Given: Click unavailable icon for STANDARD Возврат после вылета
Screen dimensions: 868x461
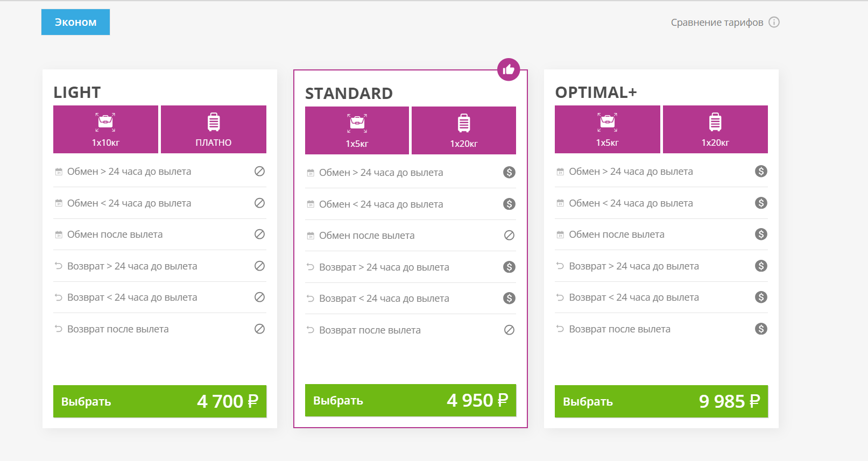Looking at the screenshot, I should click(509, 330).
